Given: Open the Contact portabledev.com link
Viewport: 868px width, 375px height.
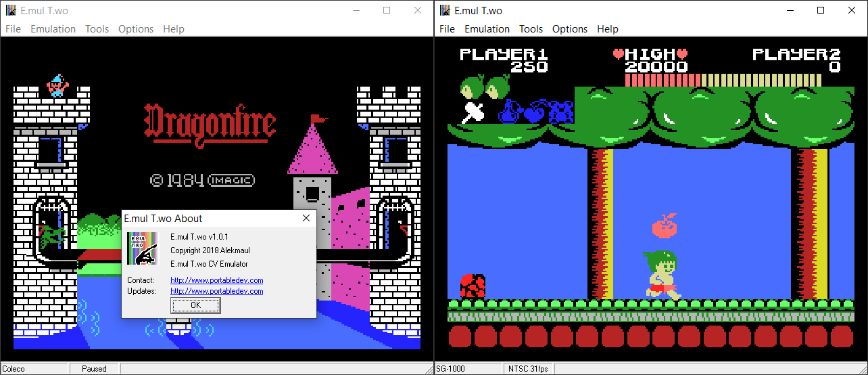Looking at the screenshot, I should (216, 280).
